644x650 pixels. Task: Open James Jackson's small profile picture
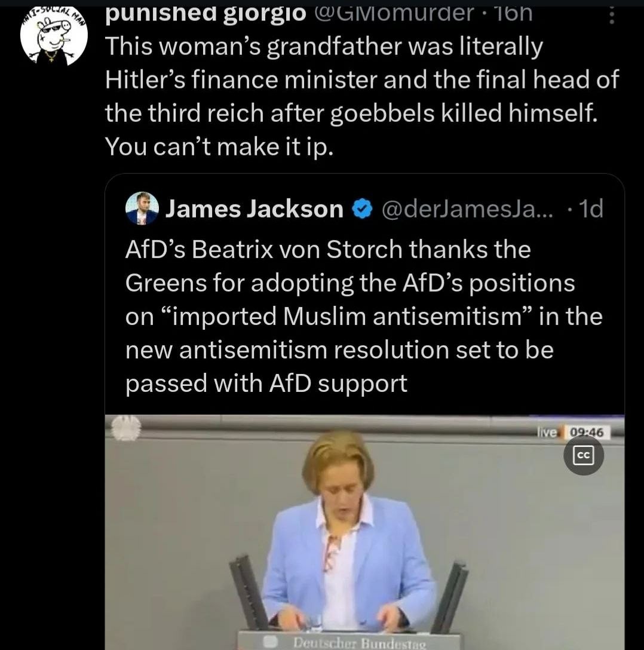pyautogui.click(x=142, y=208)
